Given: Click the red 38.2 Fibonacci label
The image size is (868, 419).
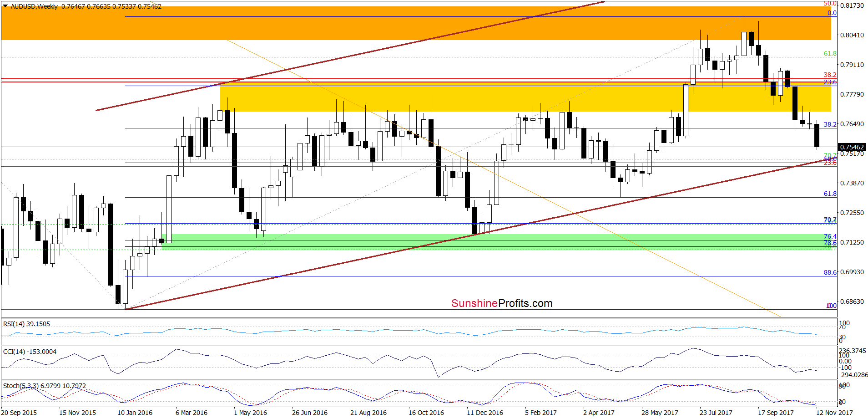Looking at the screenshot, I should tap(830, 75).
